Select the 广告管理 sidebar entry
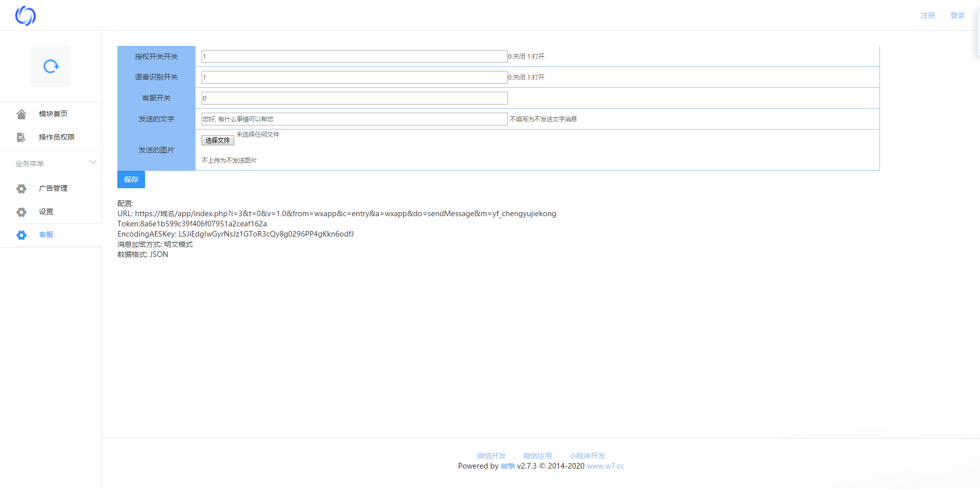Screen dimensions: 980x489 click(x=53, y=188)
